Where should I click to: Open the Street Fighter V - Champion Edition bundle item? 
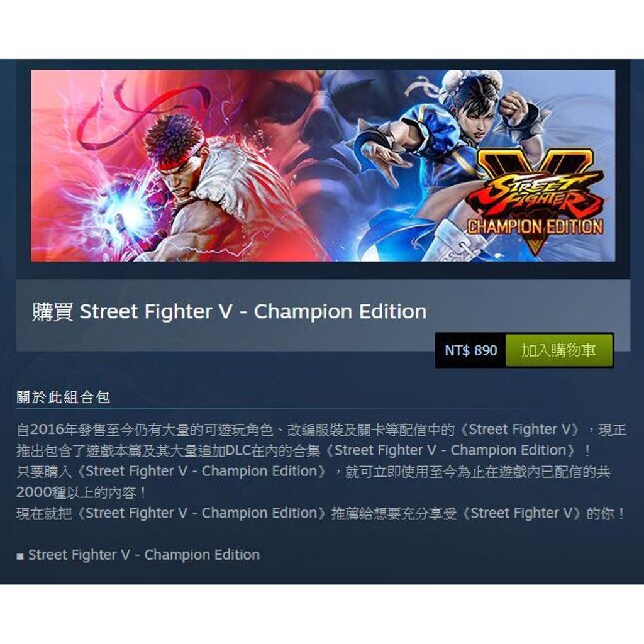click(x=144, y=555)
